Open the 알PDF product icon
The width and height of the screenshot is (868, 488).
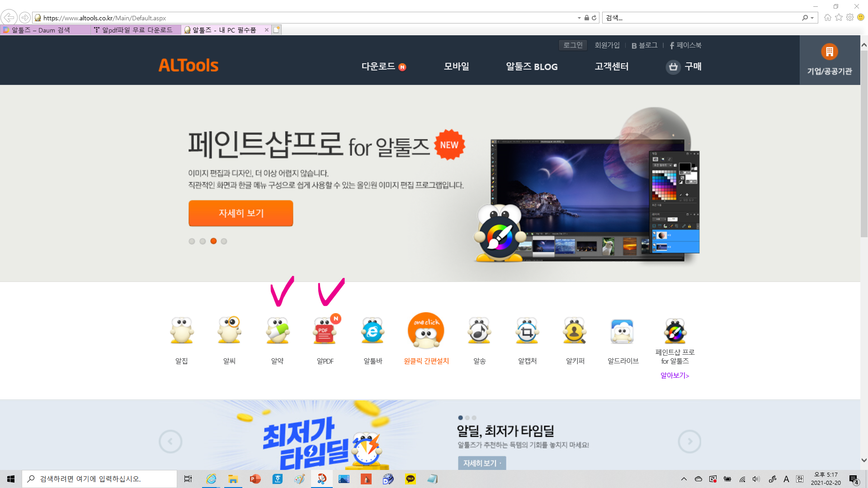tap(325, 331)
